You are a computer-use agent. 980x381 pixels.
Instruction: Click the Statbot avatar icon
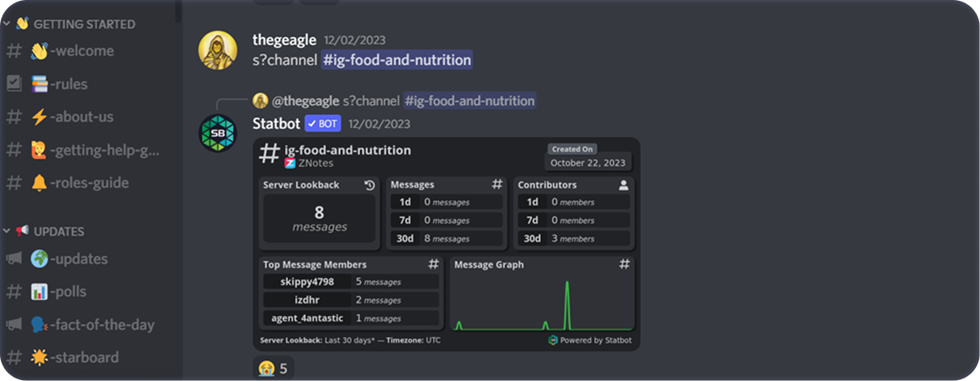coord(217,133)
